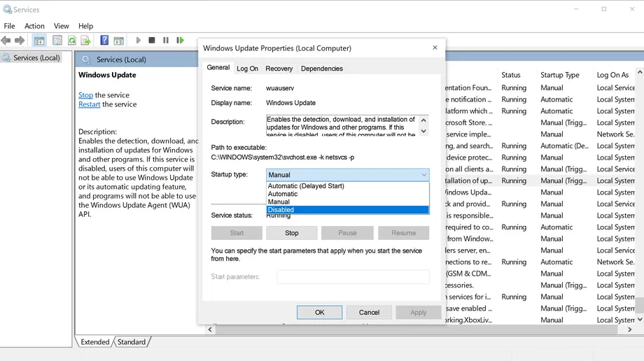Click the Back arrow toolbar icon
Screen dimensions: 644x361
(6, 41)
